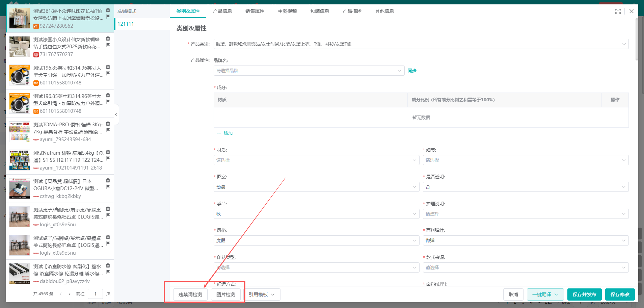Delete the first product 927247280562
This screenshot has height=308, width=644.
(108, 10)
